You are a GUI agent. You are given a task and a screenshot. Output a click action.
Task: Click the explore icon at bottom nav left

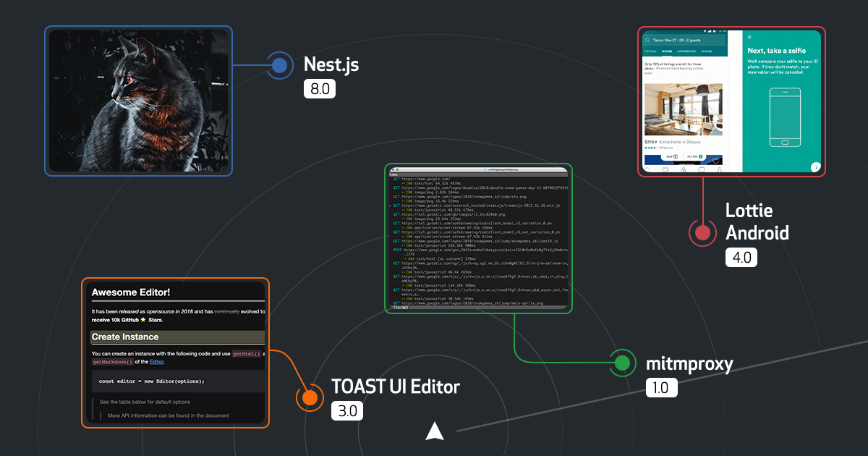coord(647,169)
